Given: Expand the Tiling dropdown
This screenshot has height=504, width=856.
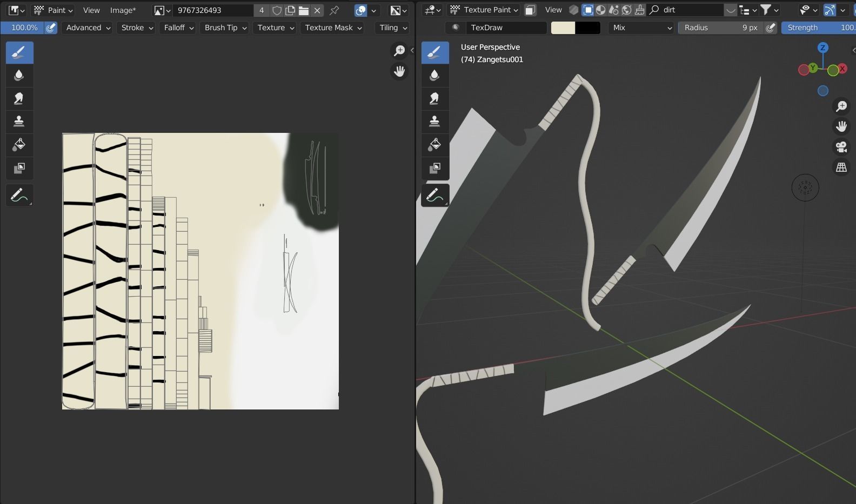Looking at the screenshot, I should pos(393,28).
